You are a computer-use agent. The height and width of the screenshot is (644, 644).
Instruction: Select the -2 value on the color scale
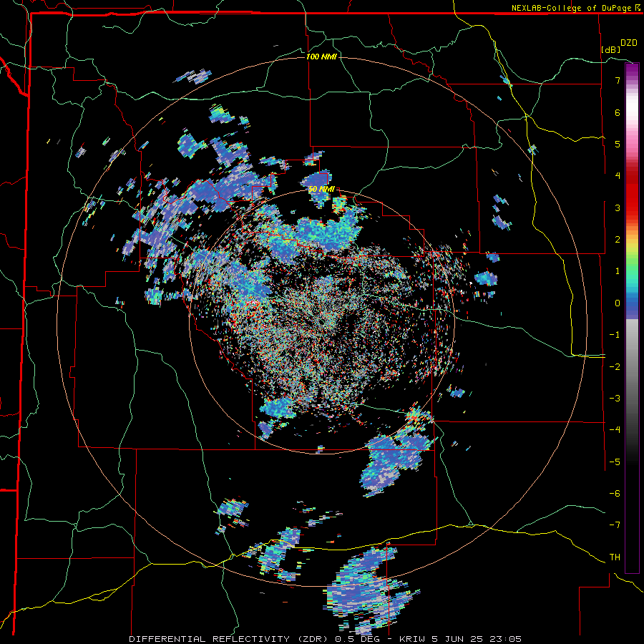[x=615, y=367]
